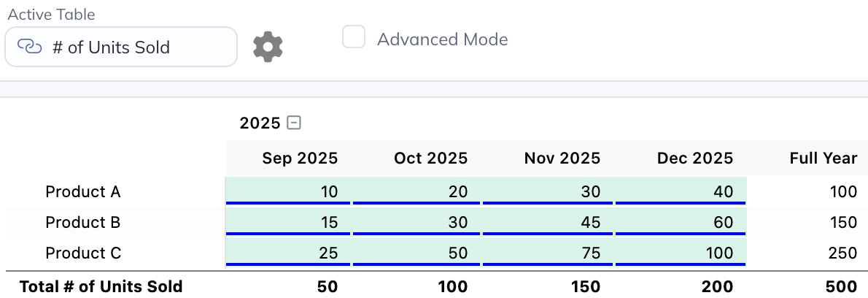Image resolution: width=868 pixels, height=298 pixels.
Task: Click the link icon in Active Table field
Action: (x=30, y=47)
